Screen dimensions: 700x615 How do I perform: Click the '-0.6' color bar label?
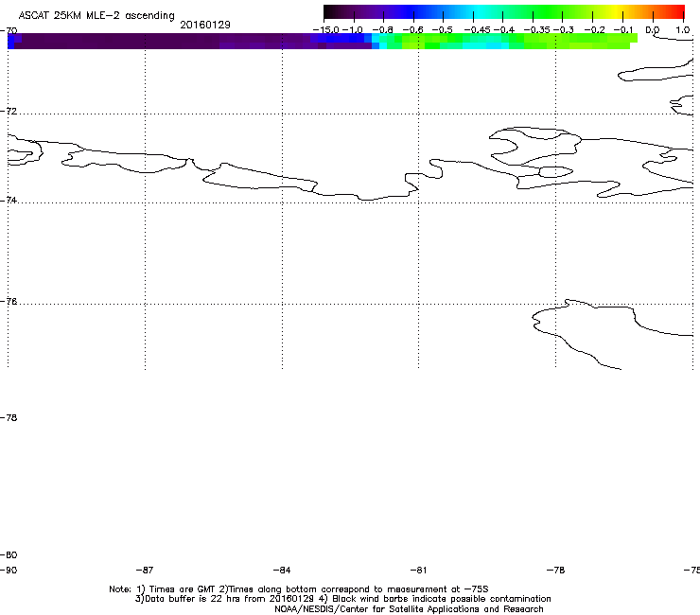pos(413,30)
